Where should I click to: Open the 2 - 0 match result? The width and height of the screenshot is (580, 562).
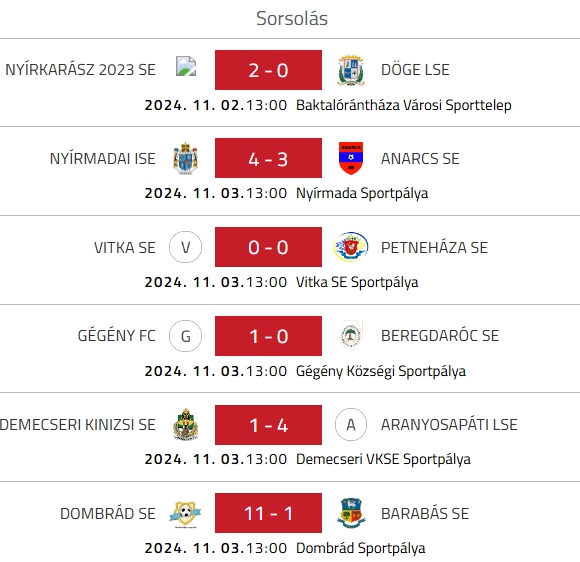[268, 70]
